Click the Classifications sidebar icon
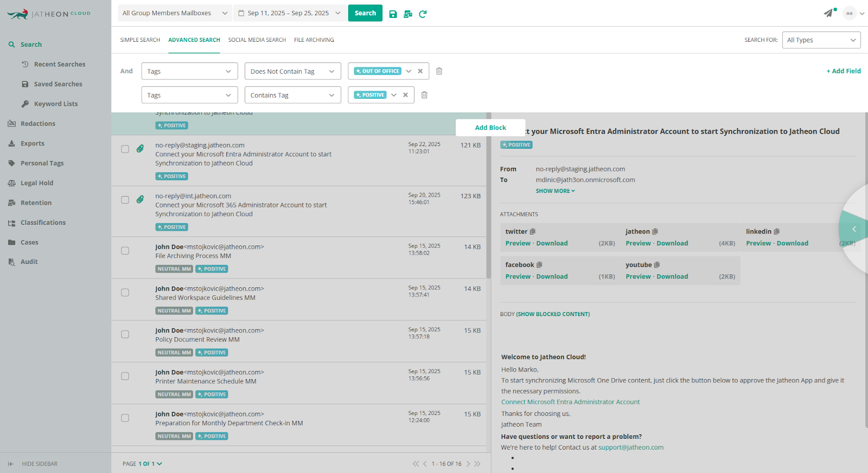868x473 pixels. click(x=11, y=223)
